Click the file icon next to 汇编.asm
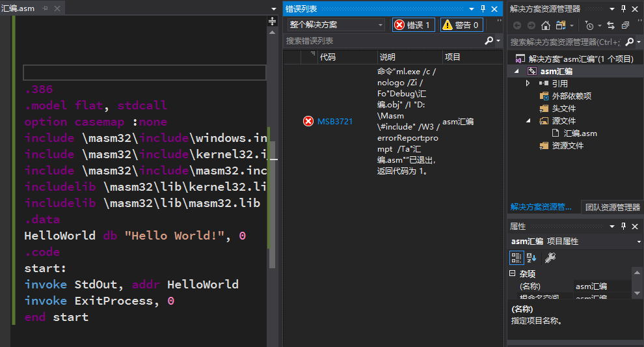The width and height of the screenshot is (644, 347). [x=556, y=133]
